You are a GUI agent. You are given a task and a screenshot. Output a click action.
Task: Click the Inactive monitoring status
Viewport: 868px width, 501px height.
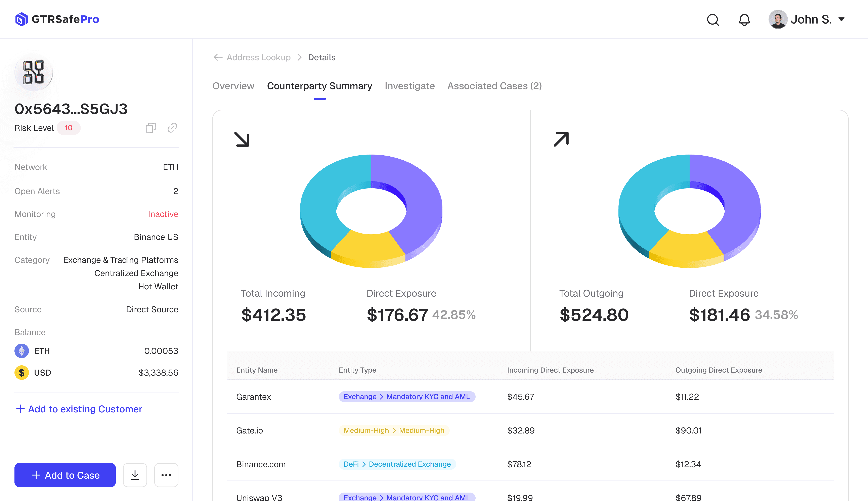pos(163,214)
